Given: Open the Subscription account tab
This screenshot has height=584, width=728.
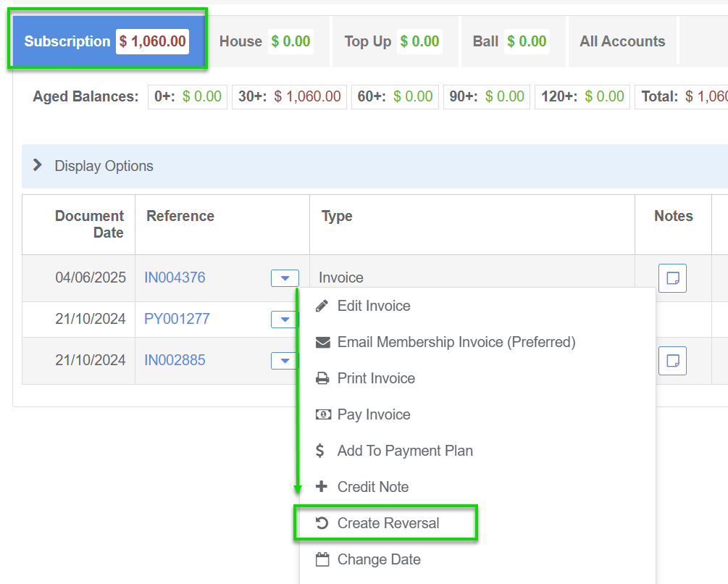Looking at the screenshot, I should 108,41.
